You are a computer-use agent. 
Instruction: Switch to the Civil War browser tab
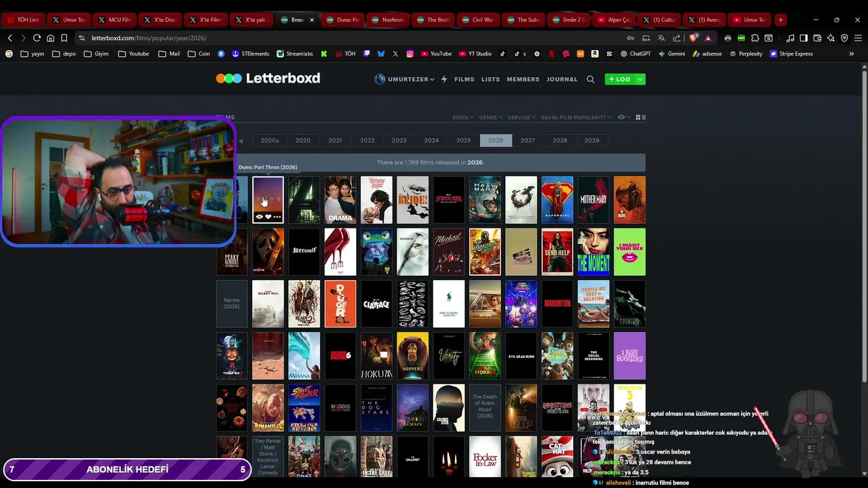tap(479, 20)
